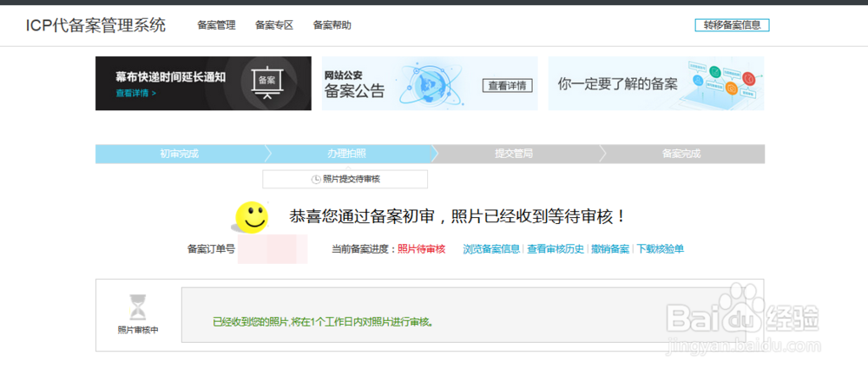Select the 备案完成 progress step
The height and width of the screenshot is (375, 868).
(681, 154)
